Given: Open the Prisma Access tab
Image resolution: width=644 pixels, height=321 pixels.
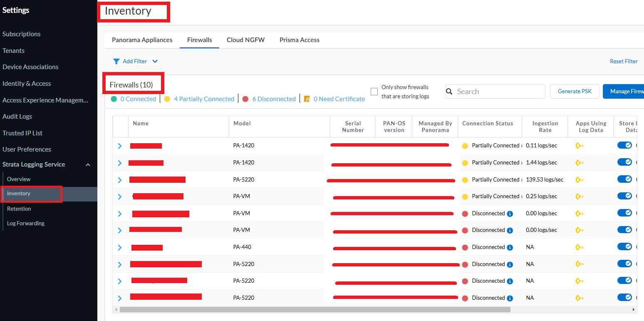Looking at the screenshot, I should [299, 40].
